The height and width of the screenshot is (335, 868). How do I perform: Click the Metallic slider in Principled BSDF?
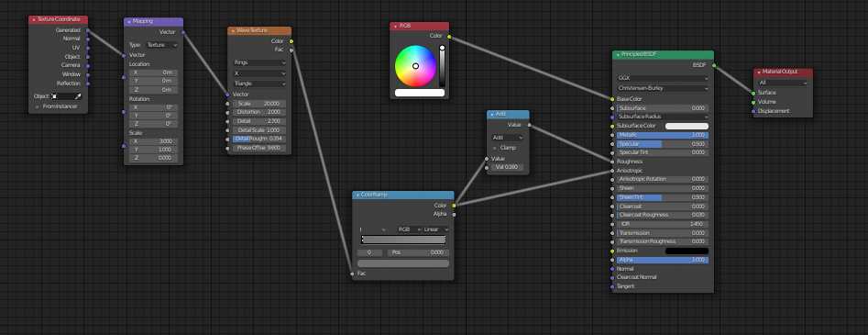coord(664,135)
